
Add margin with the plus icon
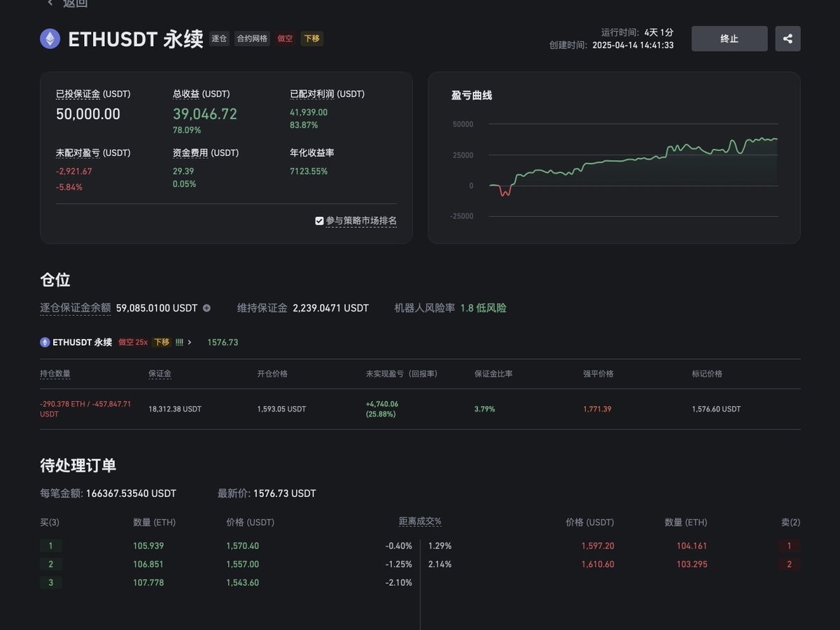coord(206,308)
